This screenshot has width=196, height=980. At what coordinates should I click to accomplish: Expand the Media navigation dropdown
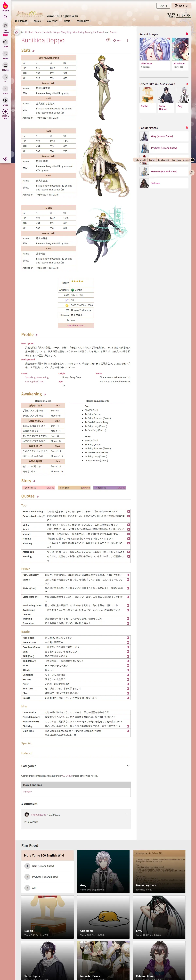[x=68, y=21]
